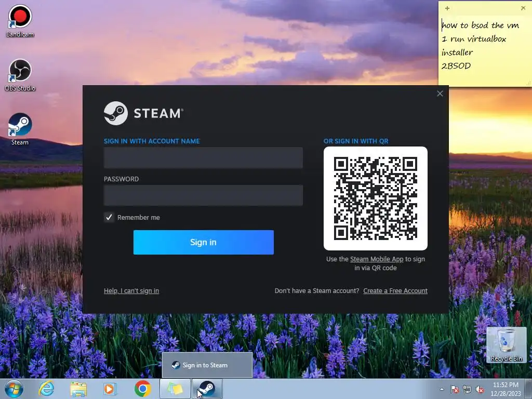Add a new sticky note with plus
This screenshot has width=532, height=399.
point(447,8)
